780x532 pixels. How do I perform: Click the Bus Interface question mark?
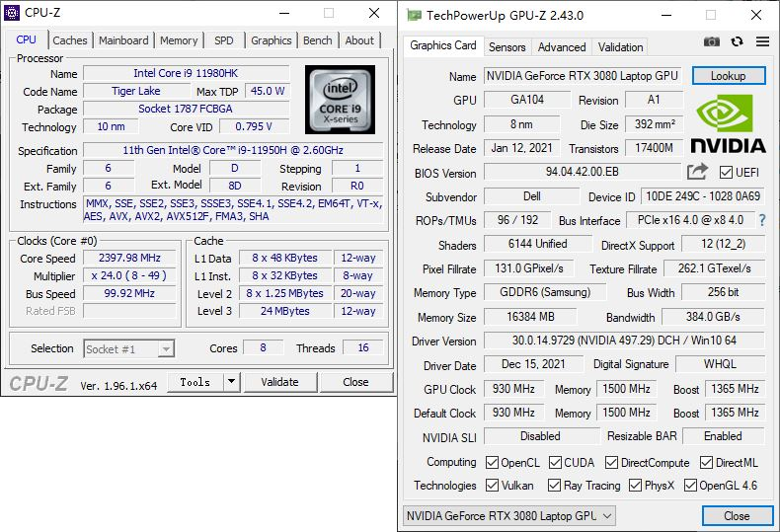[x=762, y=220]
